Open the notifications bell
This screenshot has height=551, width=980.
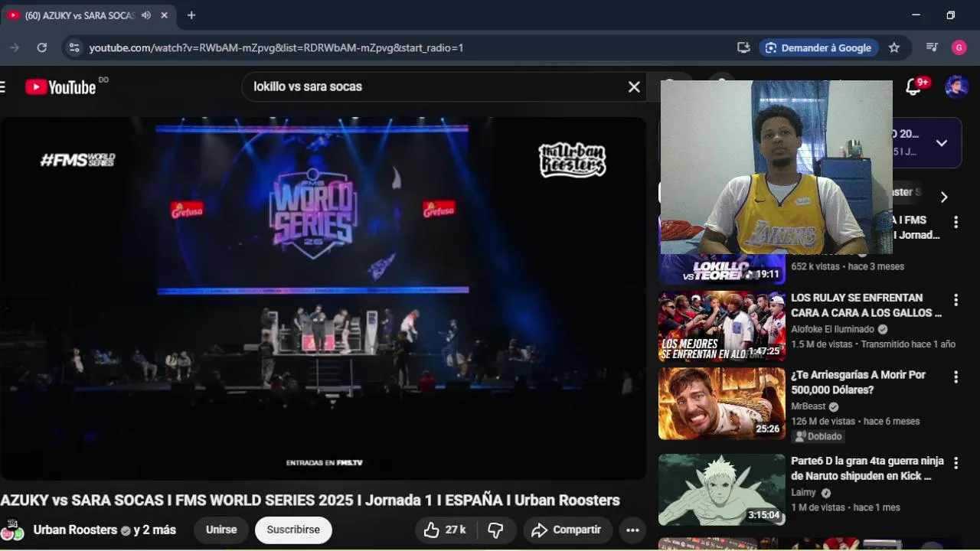point(913,87)
